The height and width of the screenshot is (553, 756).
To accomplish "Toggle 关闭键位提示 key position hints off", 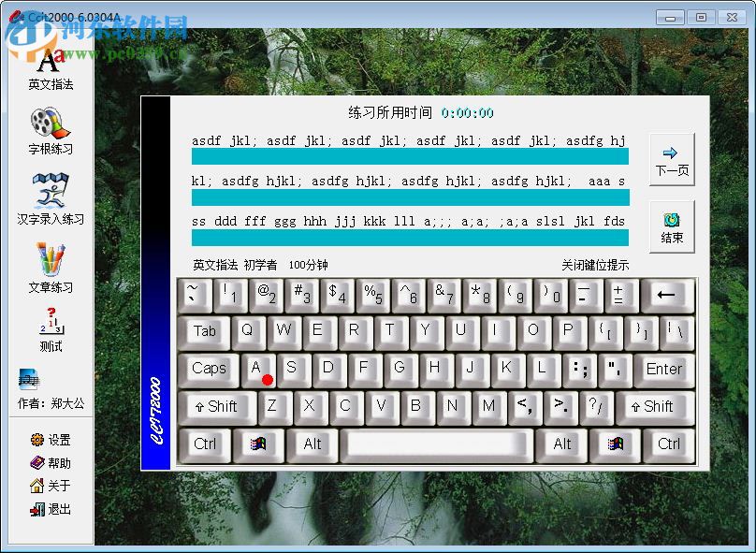I will click(595, 264).
